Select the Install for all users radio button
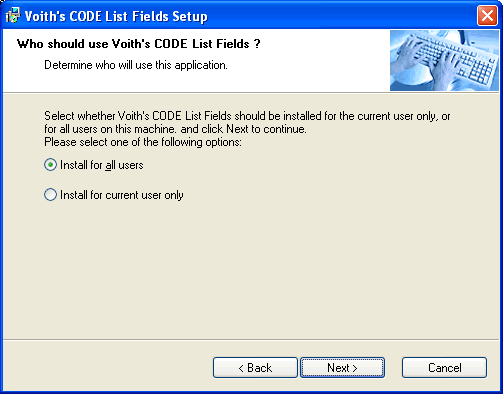 [x=50, y=165]
